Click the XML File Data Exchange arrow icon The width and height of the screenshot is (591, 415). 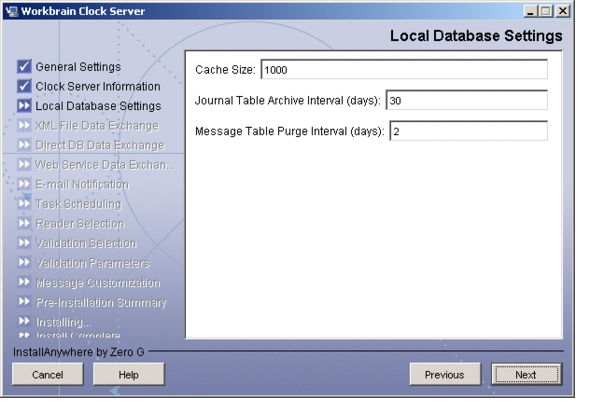click(x=24, y=125)
